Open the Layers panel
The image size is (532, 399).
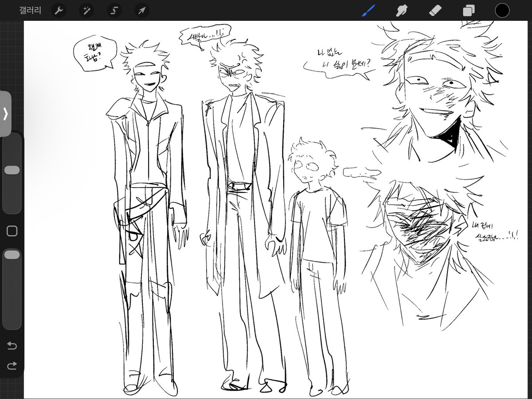tap(469, 11)
